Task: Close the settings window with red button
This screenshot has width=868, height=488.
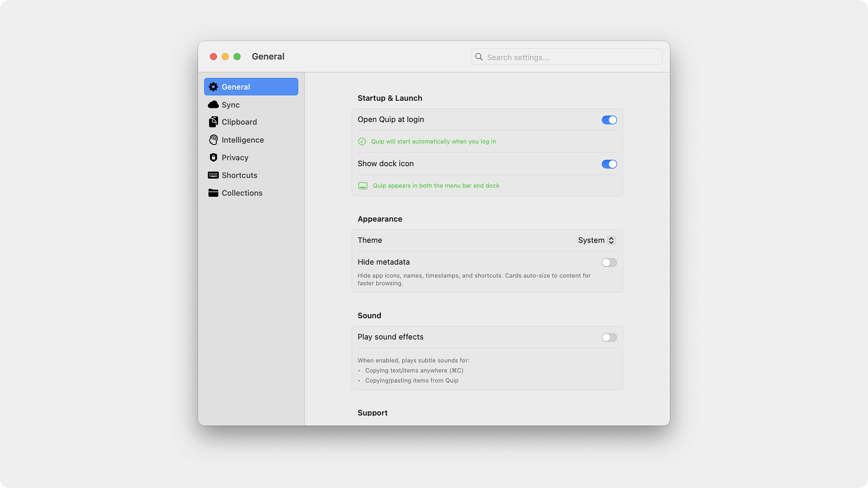Action: click(x=213, y=57)
